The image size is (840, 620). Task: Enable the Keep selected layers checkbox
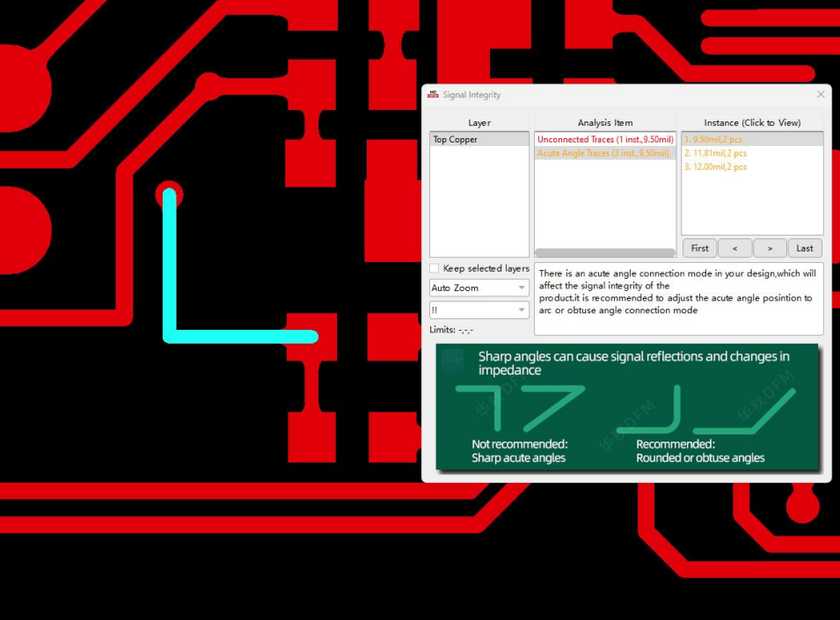(435, 268)
